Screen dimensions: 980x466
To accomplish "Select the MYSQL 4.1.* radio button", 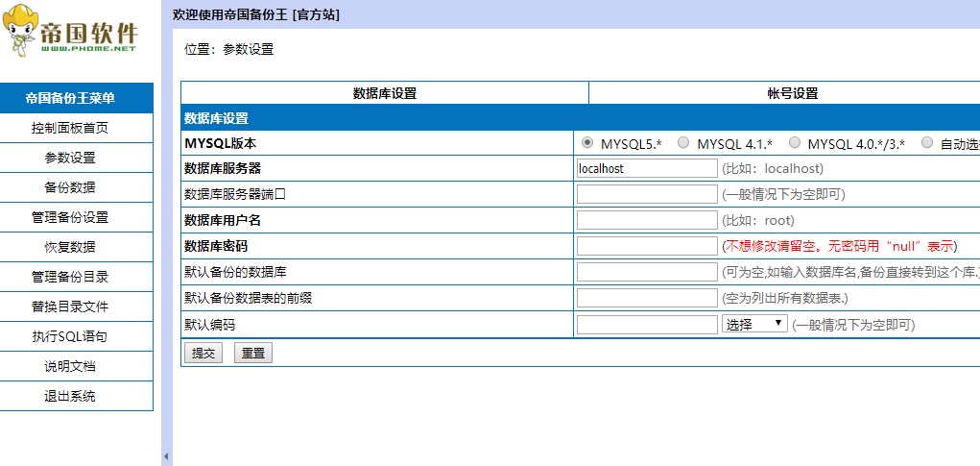I will coord(683,142).
